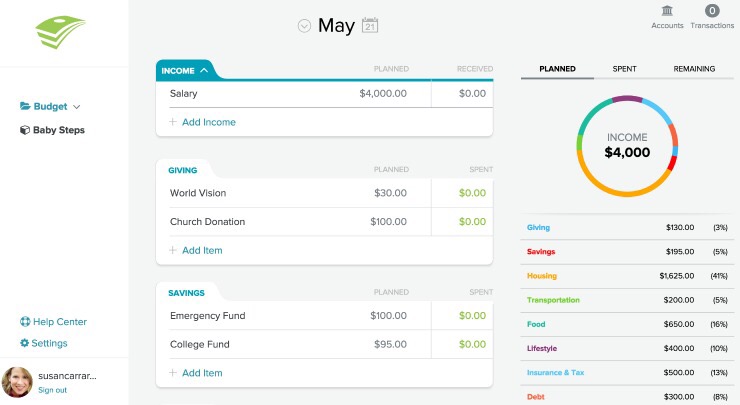Click the Sign out link

point(52,390)
